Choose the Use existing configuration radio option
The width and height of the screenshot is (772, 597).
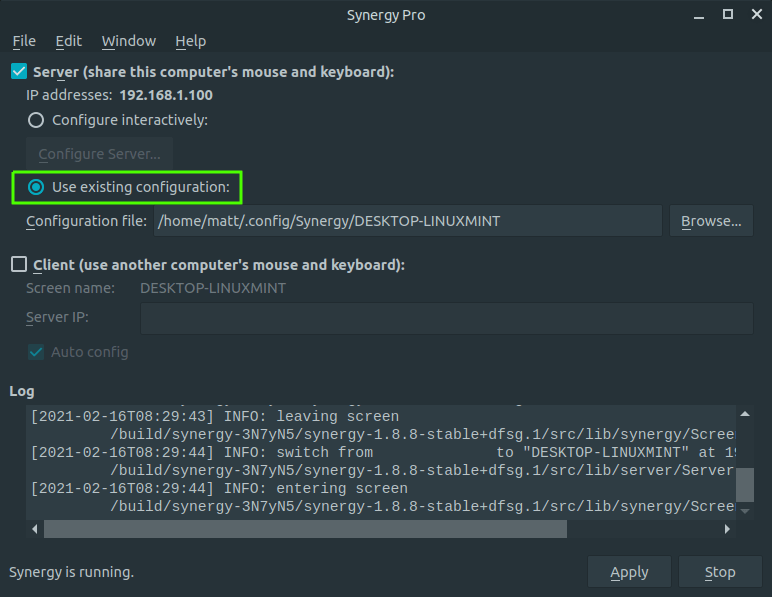(x=36, y=187)
